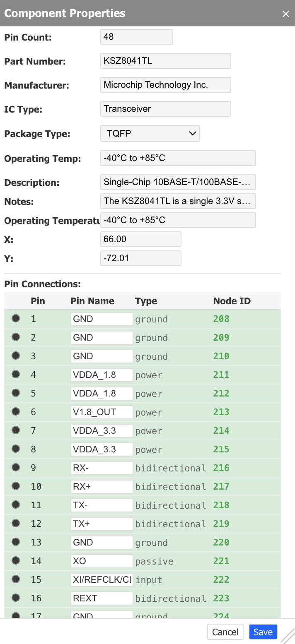Viewport: 295px width, 644px height.
Task: Click the Notes field
Action: click(178, 201)
